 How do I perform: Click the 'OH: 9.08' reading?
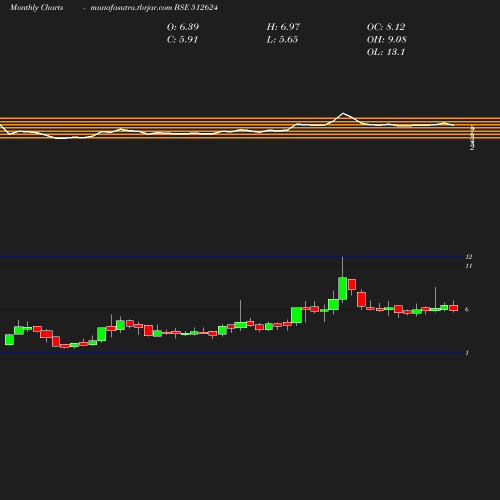point(387,40)
